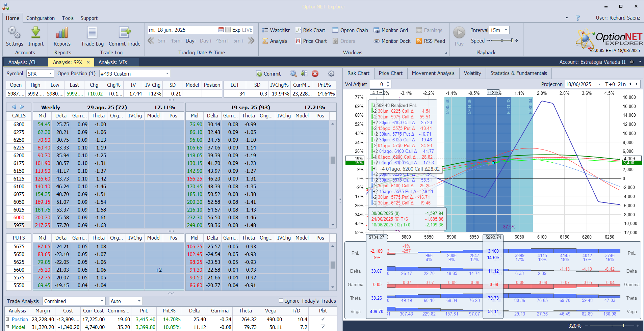The image size is (644, 331).
Task: Click the trading date input field
Action: pos(183,30)
